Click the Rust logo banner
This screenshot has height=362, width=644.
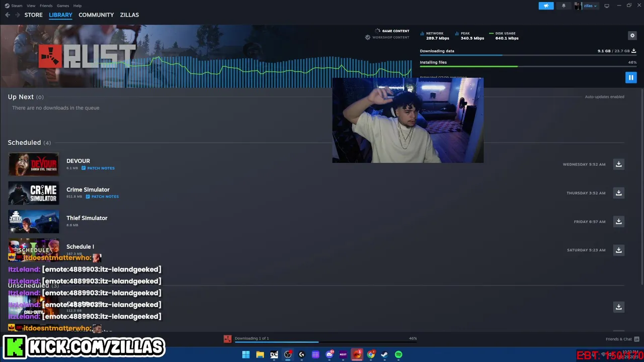pos(88,56)
